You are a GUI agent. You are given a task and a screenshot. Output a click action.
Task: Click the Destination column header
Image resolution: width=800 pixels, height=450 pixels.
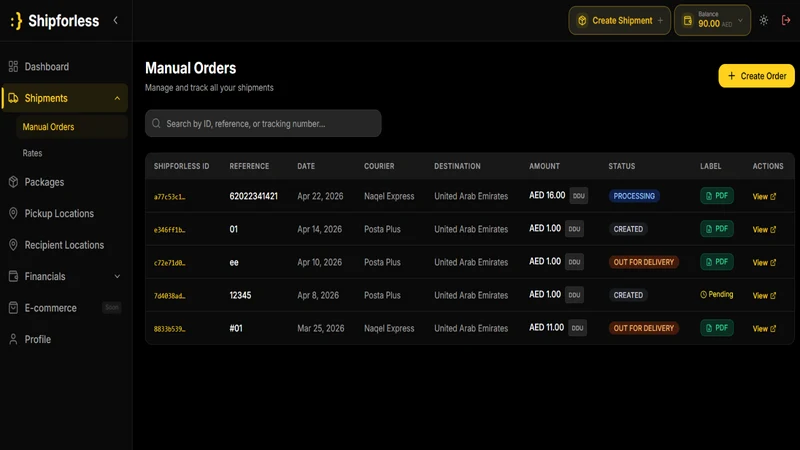coord(457,166)
